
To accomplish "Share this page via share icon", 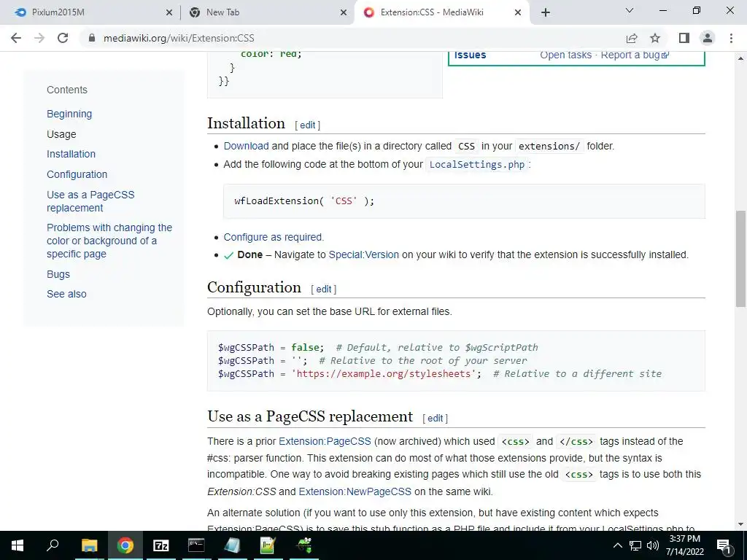I will point(632,38).
